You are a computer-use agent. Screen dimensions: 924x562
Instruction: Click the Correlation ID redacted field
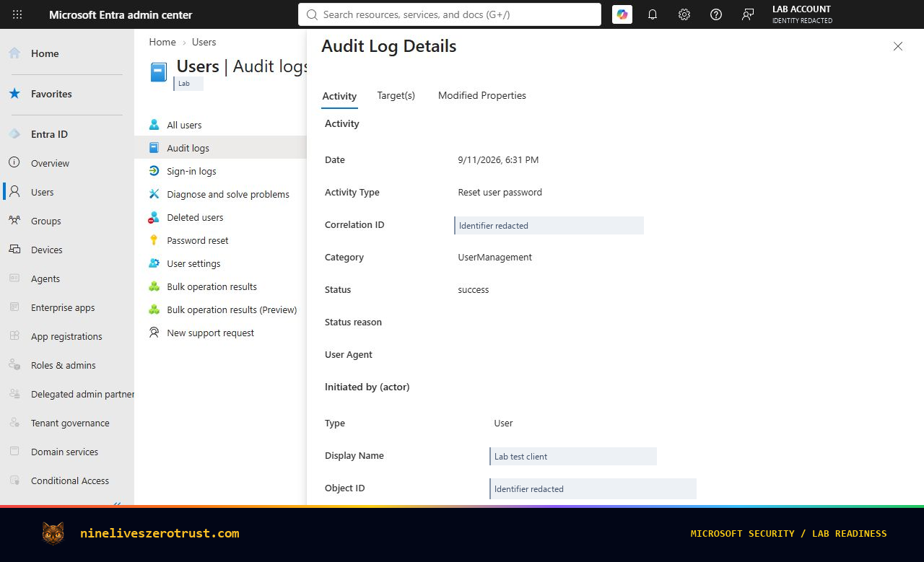[549, 225]
